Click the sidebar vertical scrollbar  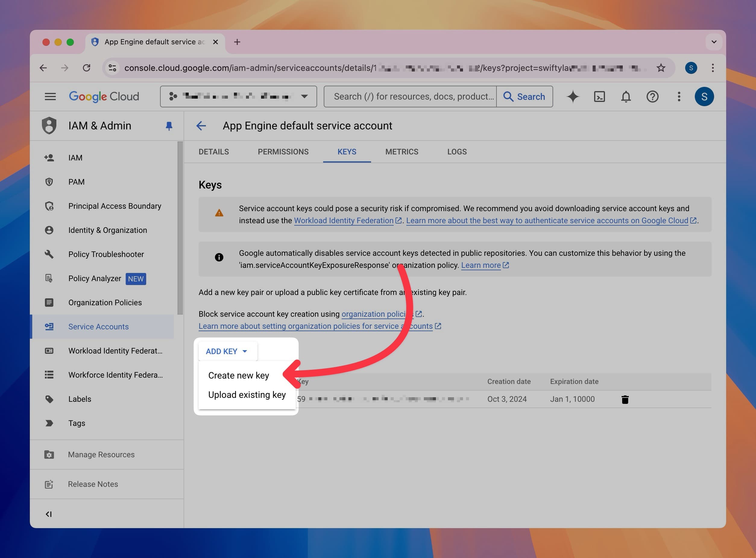tap(180, 228)
